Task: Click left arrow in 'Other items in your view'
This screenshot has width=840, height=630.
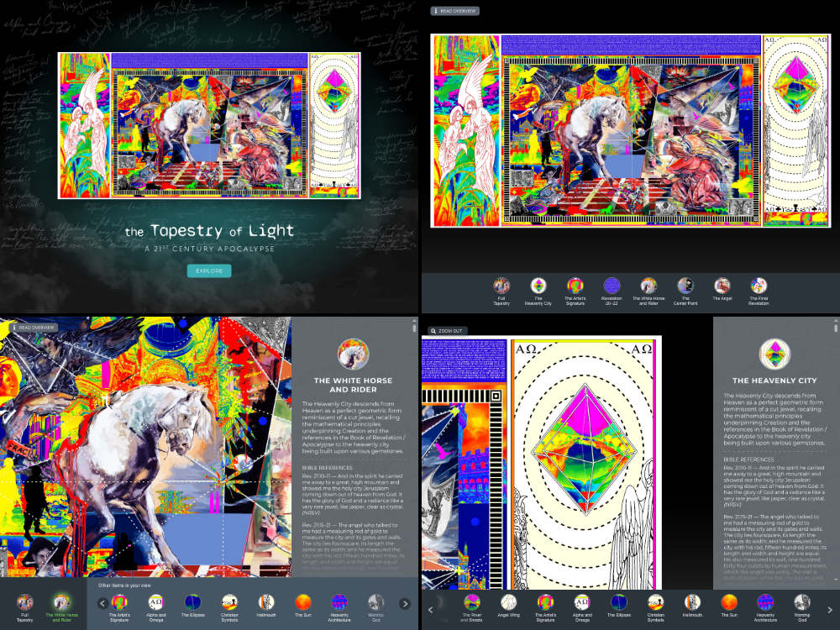Action: [102, 603]
